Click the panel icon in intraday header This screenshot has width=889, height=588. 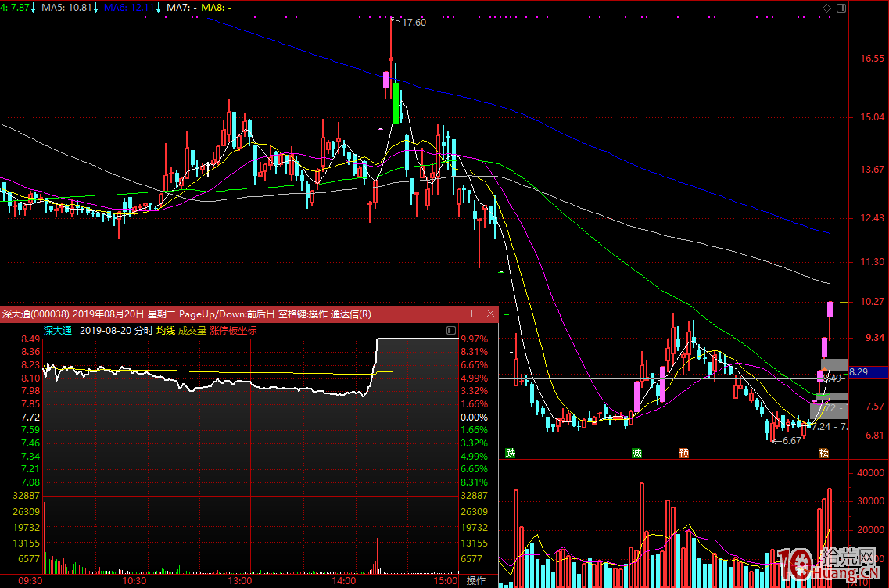450,331
